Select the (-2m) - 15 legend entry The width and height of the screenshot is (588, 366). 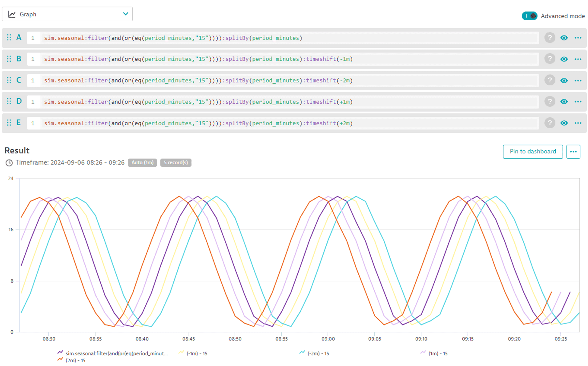tap(318, 353)
